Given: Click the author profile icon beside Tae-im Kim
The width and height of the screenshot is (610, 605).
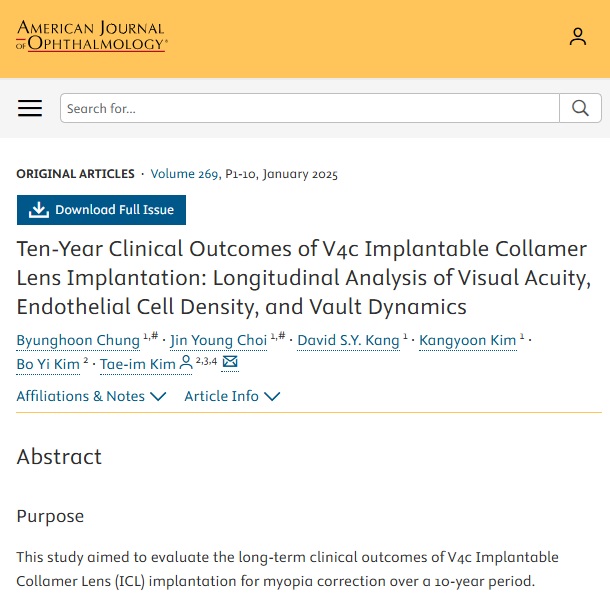Looking at the screenshot, I should 186,363.
